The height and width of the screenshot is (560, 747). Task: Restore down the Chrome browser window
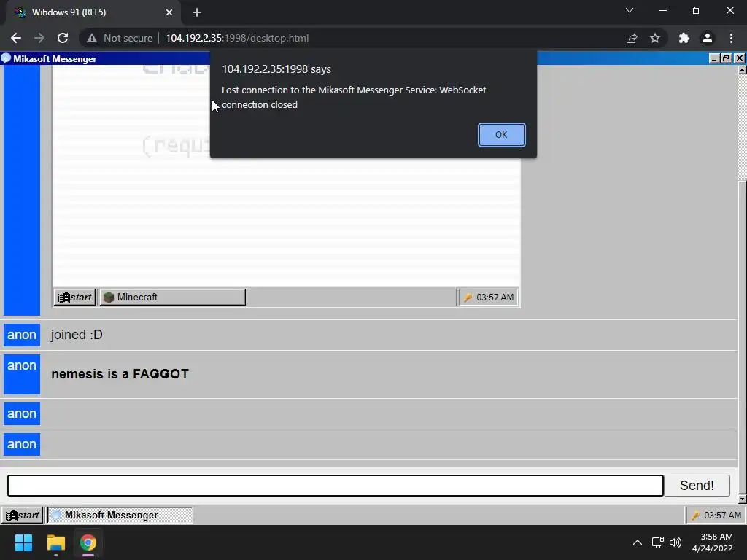point(697,10)
